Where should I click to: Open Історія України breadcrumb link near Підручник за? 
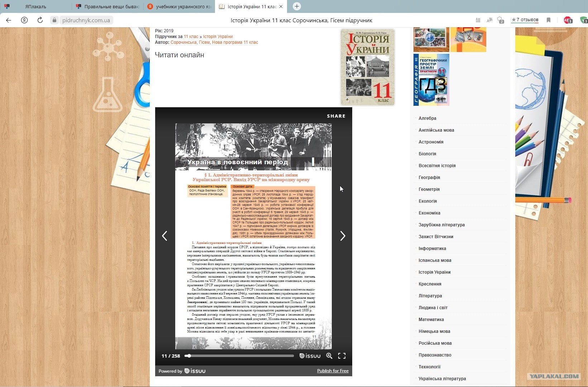218,37
